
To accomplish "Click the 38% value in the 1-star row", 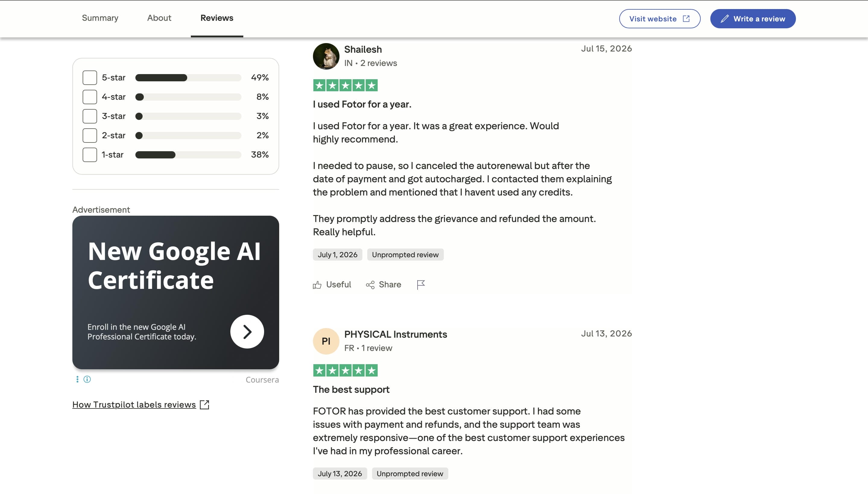I will coord(260,155).
